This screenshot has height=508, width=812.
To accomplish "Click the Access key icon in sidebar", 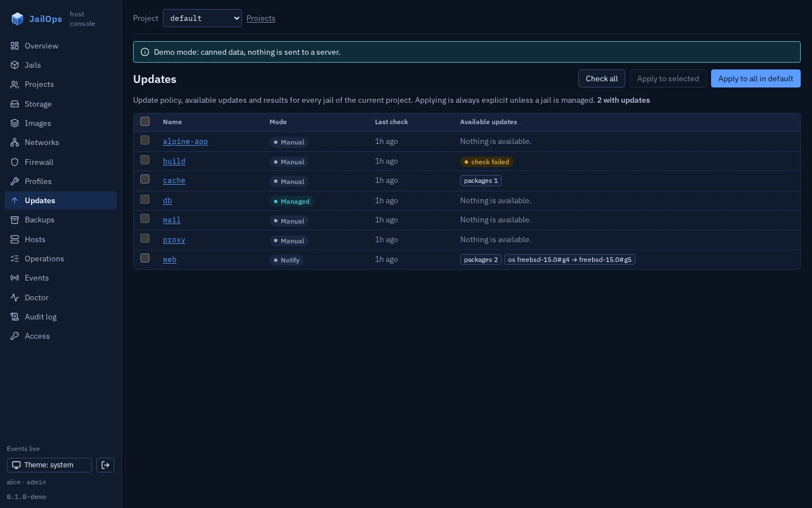I will (x=15, y=336).
